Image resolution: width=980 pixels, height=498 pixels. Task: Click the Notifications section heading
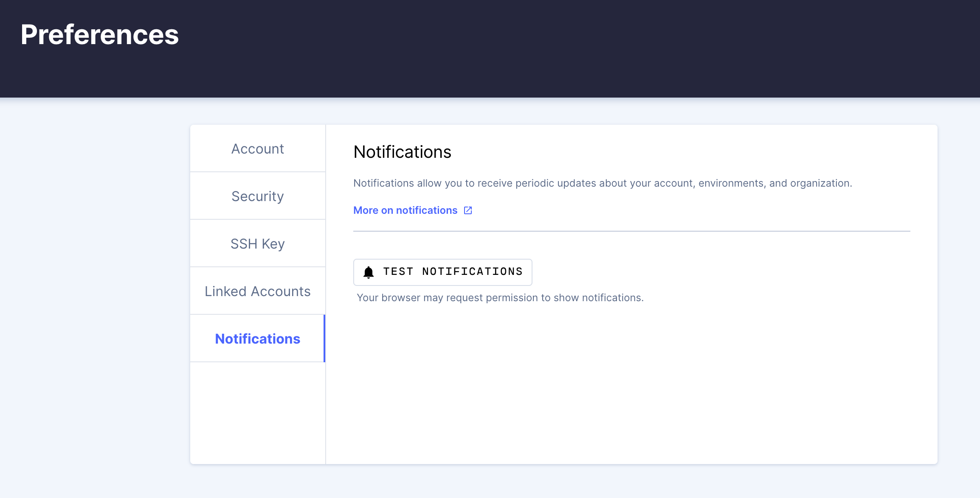[402, 152]
